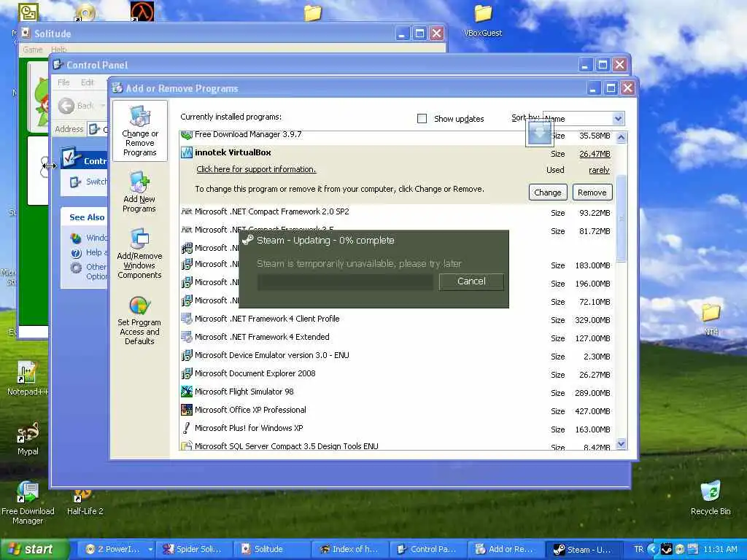747x560 pixels.
Task: Open File menu in Control Panel
Action: [x=64, y=82]
